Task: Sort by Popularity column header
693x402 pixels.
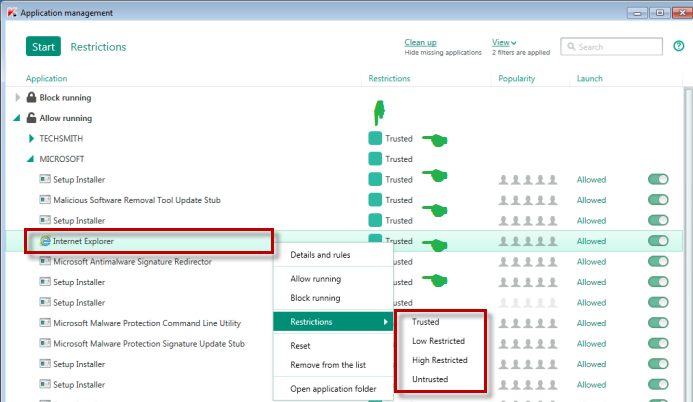Action: coord(517,79)
